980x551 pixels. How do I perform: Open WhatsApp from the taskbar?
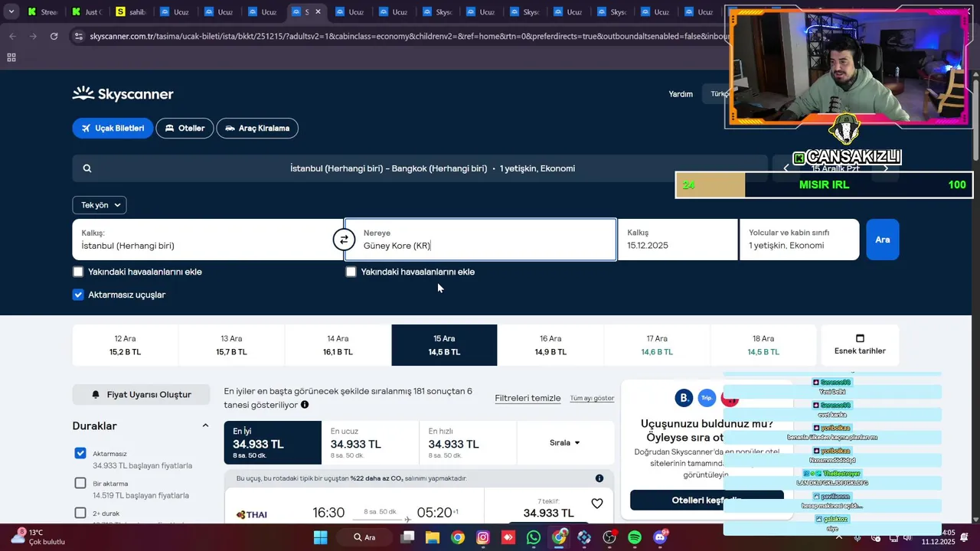[534, 537]
